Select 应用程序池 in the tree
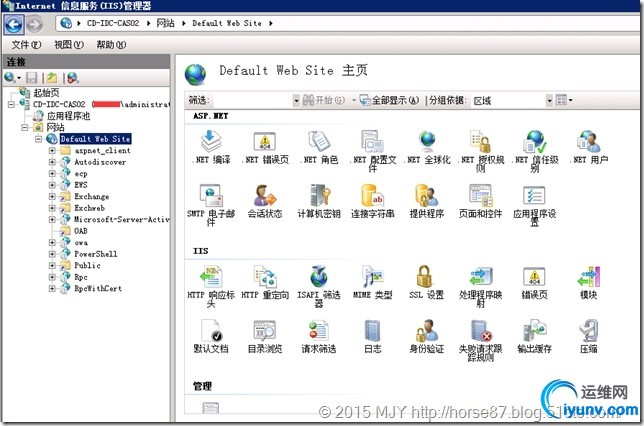The image size is (644, 426). 69,116
